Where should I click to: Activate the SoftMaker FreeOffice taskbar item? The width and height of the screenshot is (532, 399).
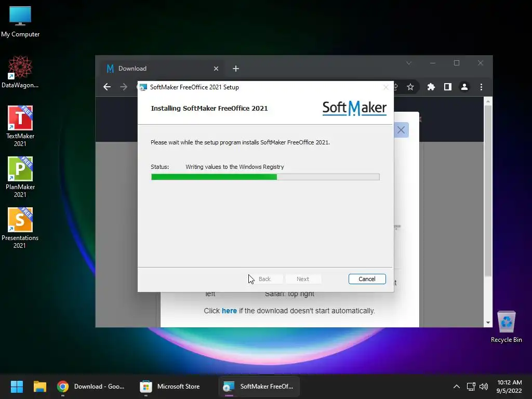[259, 387]
